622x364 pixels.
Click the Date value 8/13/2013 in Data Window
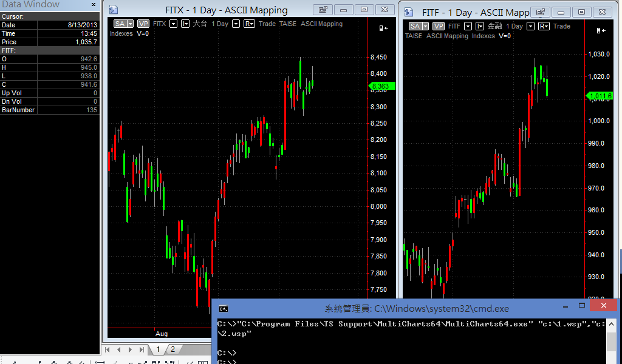pyautogui.click(x=83, y=25)
